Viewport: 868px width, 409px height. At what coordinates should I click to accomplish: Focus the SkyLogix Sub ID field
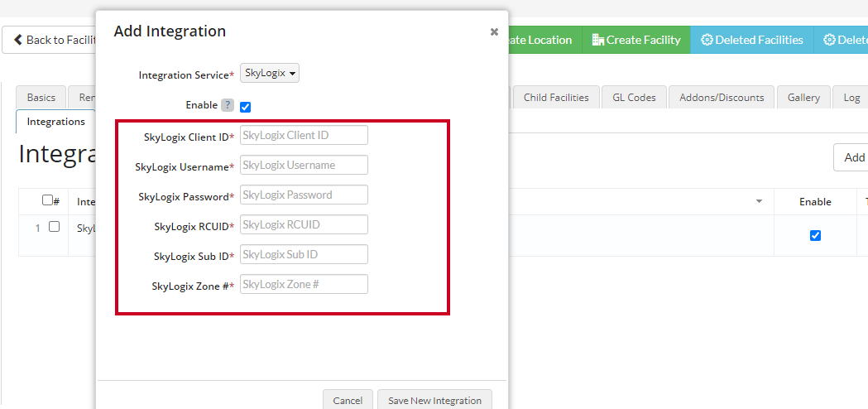304,255
